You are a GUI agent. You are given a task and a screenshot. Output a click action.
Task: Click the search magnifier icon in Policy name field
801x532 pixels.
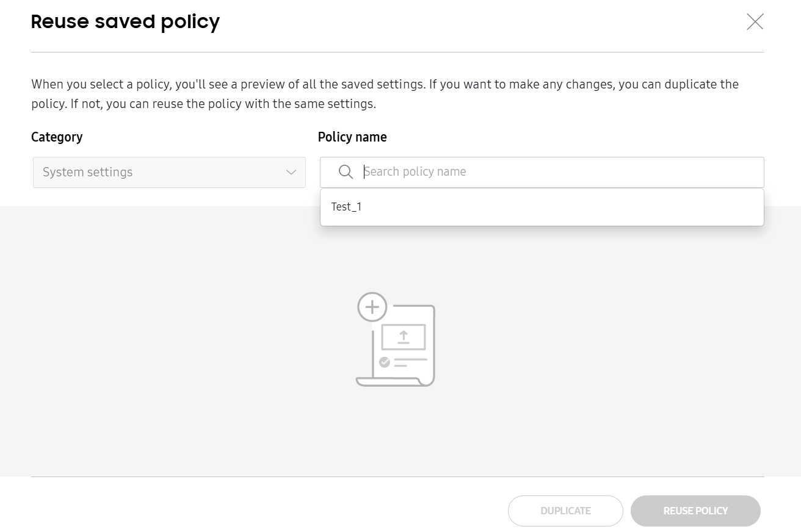click(x=346, y=172)
